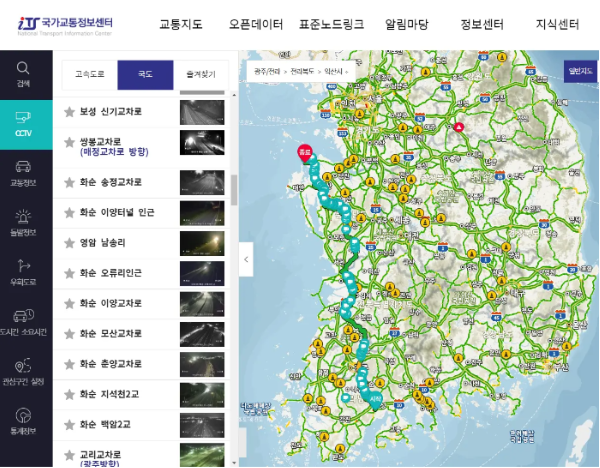The width and height of the screenshot is (600, 468).
Task: Open the 알림마당 menu
Action: click(406, 24)
